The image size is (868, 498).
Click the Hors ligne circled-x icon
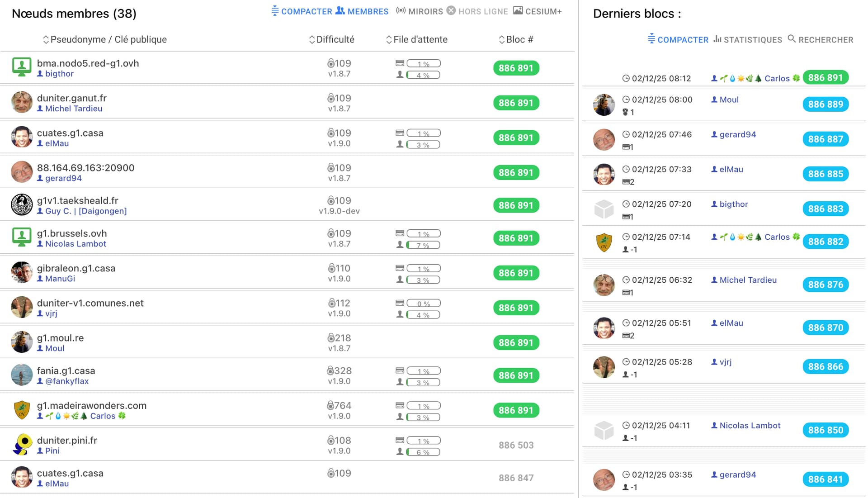pyautogui.click(x=451, y=11)
